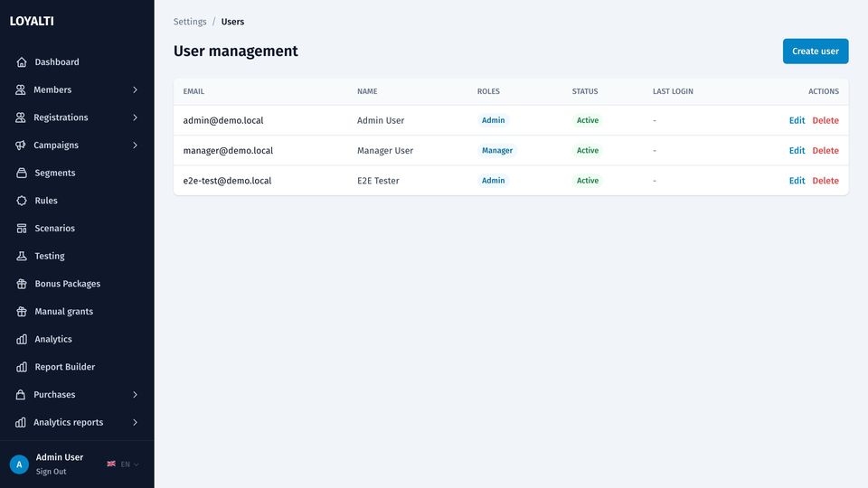Click the Report Builder chart icon
Screen dimensions: 868x488
pos(22,367)
